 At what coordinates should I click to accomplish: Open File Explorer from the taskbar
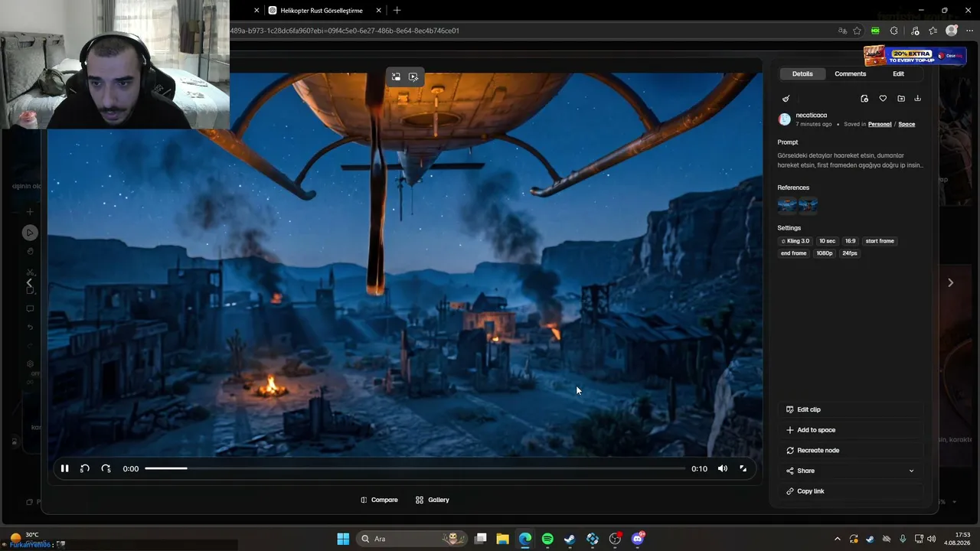pos(502,539)
